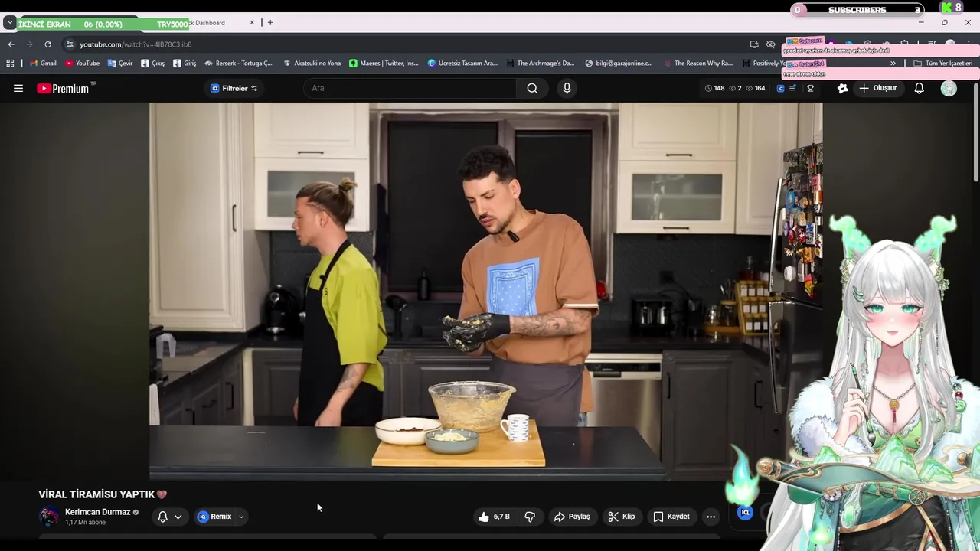Screen dimensions: 980x551
Task: Open the YouTube bookmark
Action: click(x=82, y=64)
